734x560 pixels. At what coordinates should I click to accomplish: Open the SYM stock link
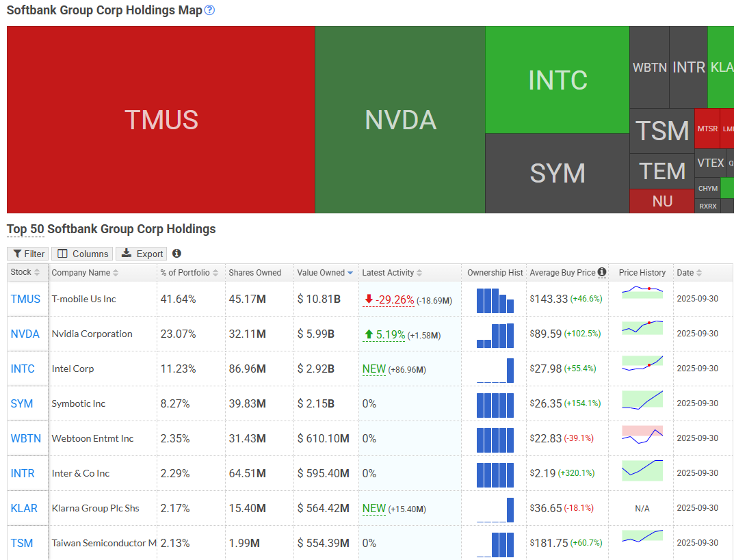(x=21, y=403)
